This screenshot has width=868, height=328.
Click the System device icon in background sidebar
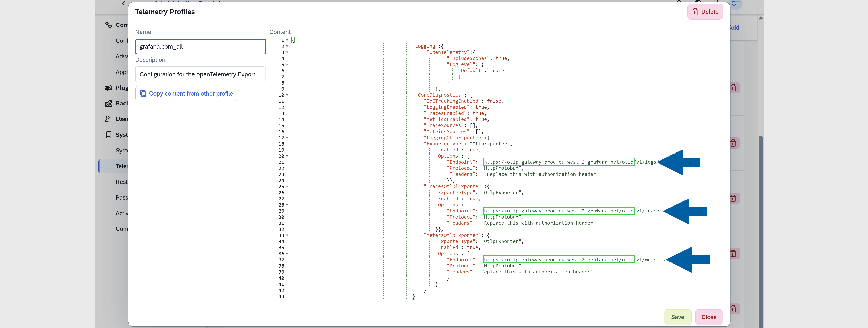pos(108,135)
